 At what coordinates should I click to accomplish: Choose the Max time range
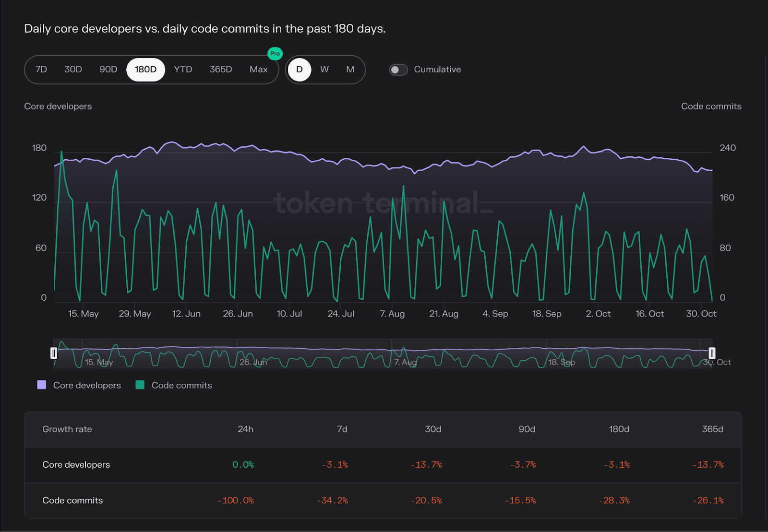click(x=258, y=70)
